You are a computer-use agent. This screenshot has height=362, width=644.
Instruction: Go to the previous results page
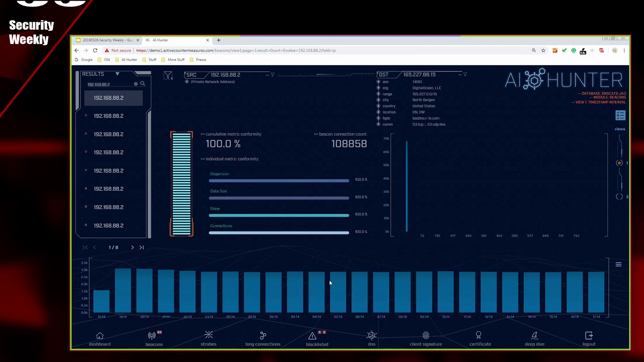[95, 247]
